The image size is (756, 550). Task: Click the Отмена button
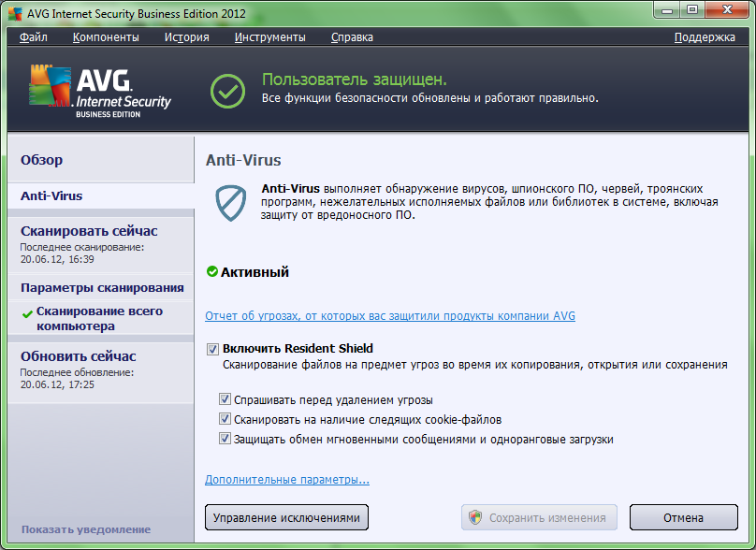click(x=684, y=517)
